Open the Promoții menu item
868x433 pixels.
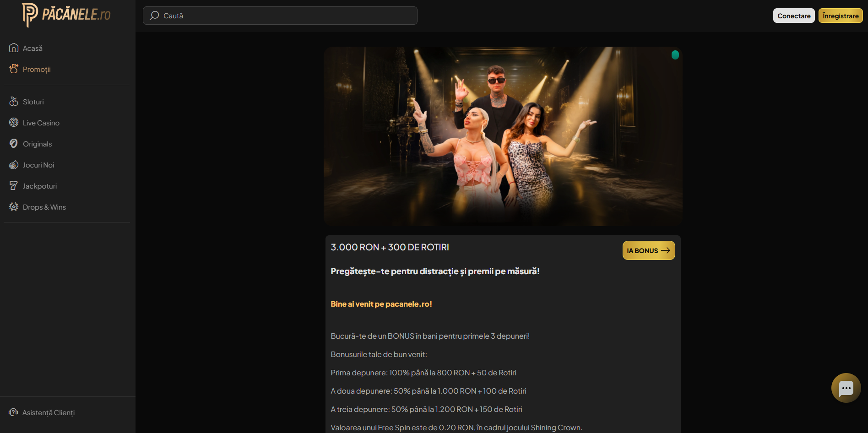(37, 69)
